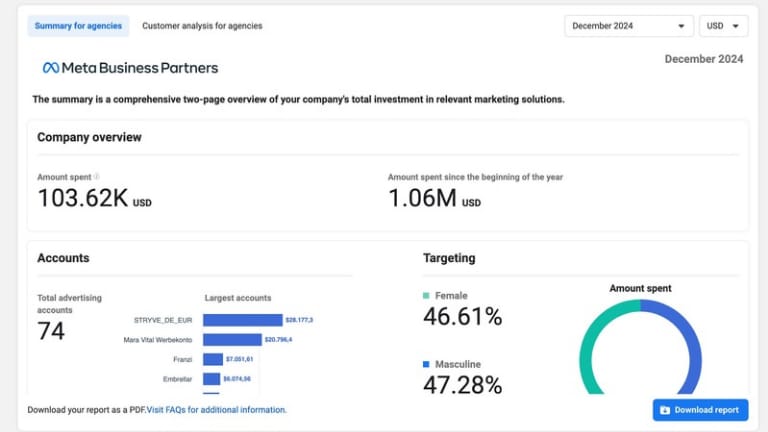This screenshot has width=768, height=432.
Task: Click the info icon beside Amount spent
Action: 96,176
